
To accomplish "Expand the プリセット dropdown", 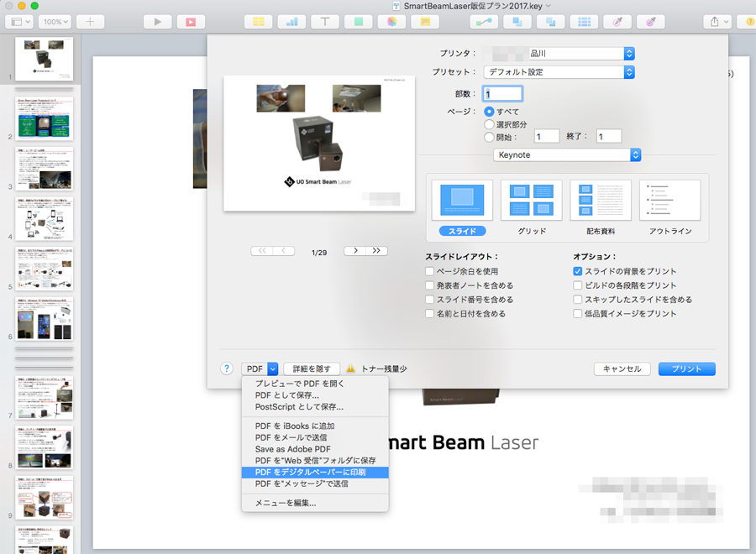I will pyautogui.click(x=559, y=72).
